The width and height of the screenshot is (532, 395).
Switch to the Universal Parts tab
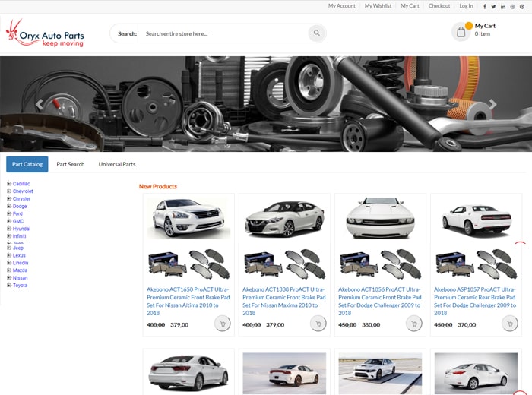[x=117, y=164]
